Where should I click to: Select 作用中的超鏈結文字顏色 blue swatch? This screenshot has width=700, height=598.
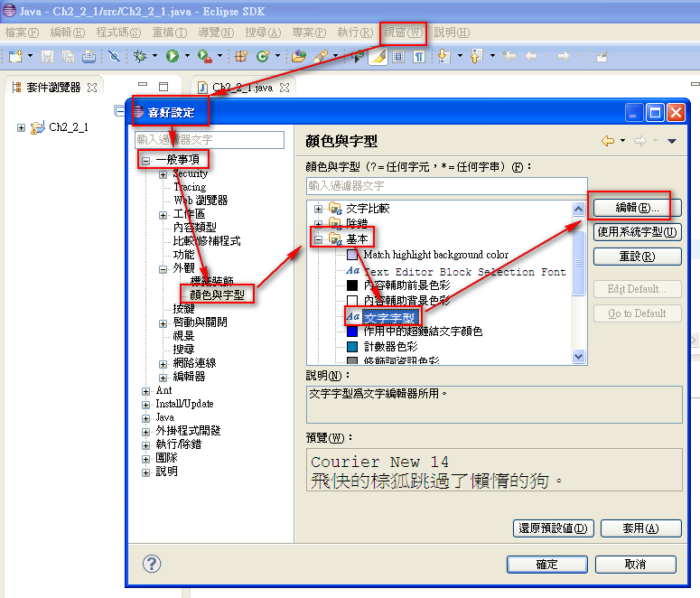pos(352,332)
